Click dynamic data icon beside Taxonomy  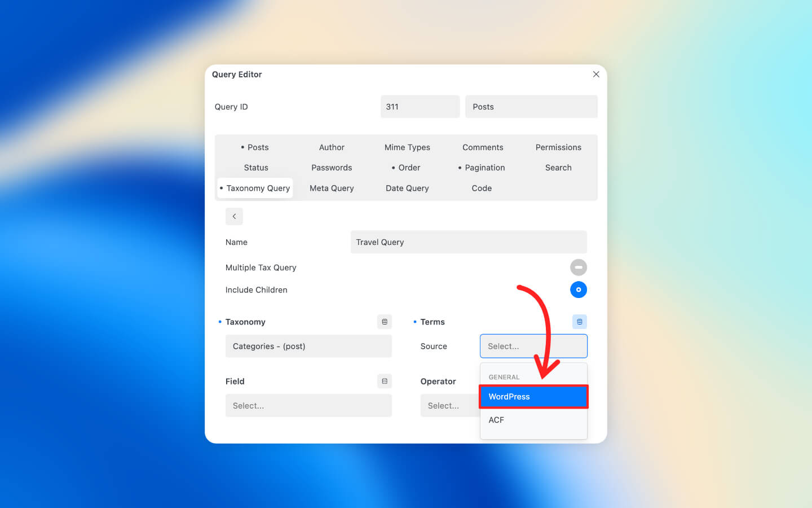tap(385, 322)
